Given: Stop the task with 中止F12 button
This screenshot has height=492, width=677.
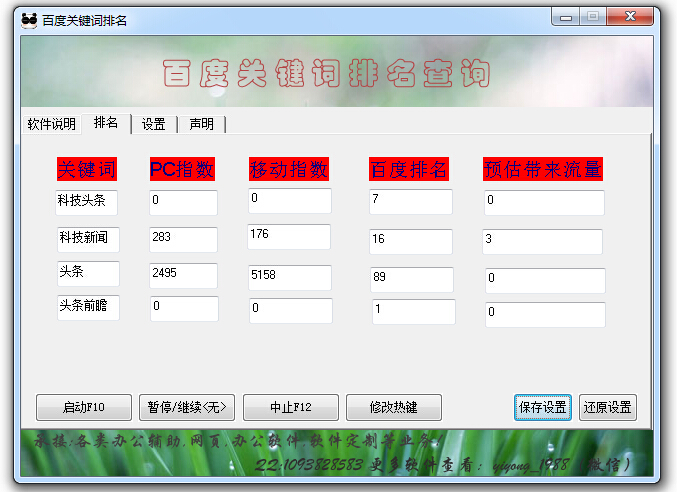Looking at the screenshot, I should tap(291, 407).
